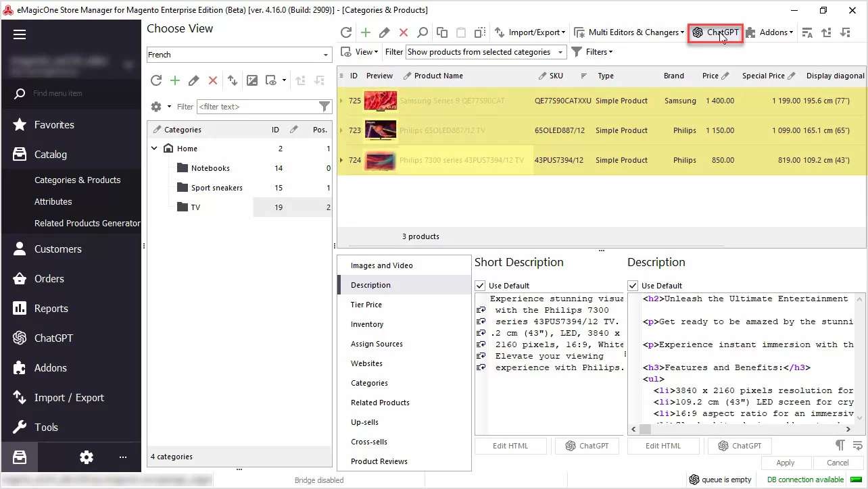The width and height of the screenshot is (868, 489).
Task: Click the clipboard paste icon in the products toolbar
Action: coord(461,32)
